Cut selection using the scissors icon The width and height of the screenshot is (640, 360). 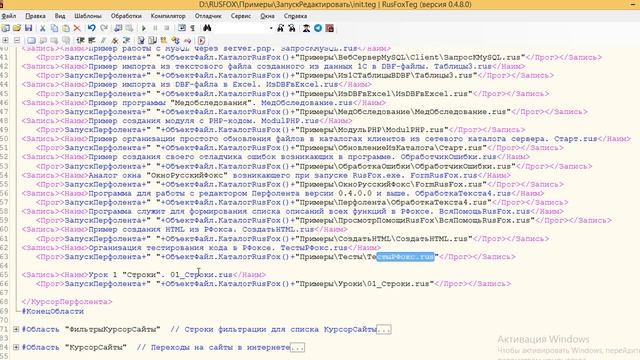coord(42,28)
